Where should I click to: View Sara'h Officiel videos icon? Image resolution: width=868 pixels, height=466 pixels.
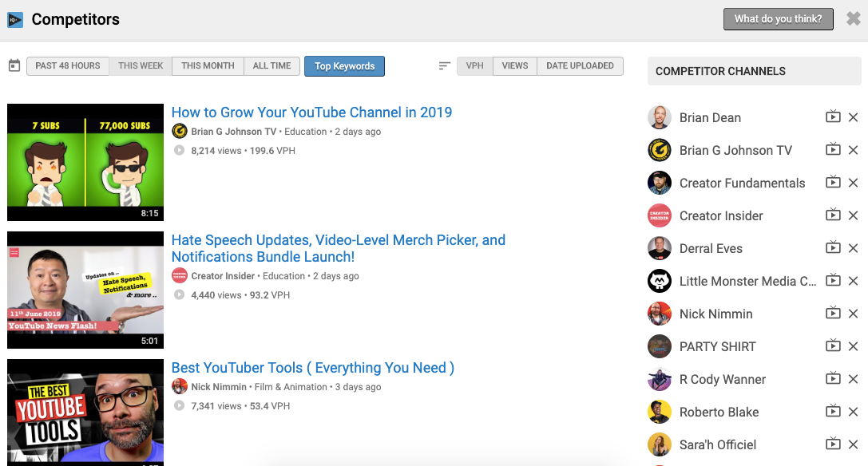(833, 444)
